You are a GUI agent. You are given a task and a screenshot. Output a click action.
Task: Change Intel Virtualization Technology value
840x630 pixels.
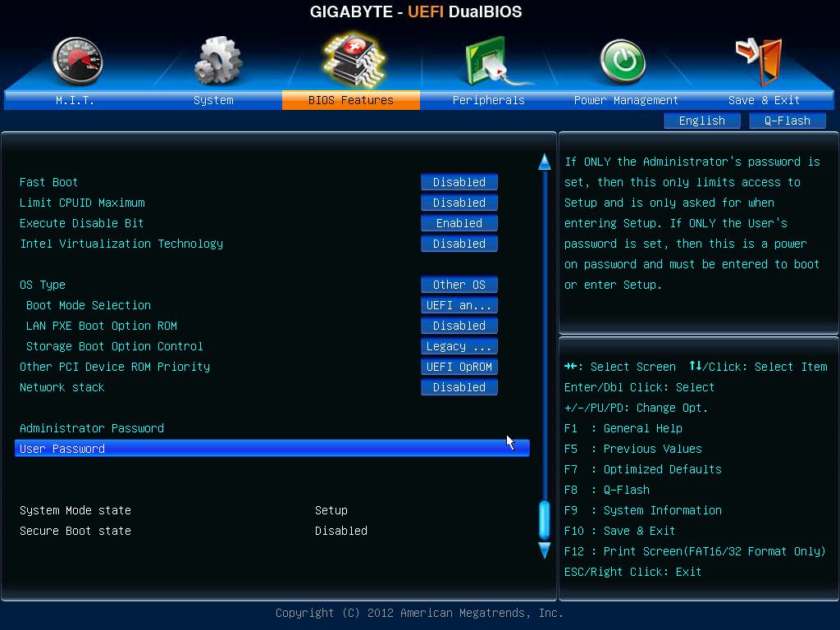(459, 244)
